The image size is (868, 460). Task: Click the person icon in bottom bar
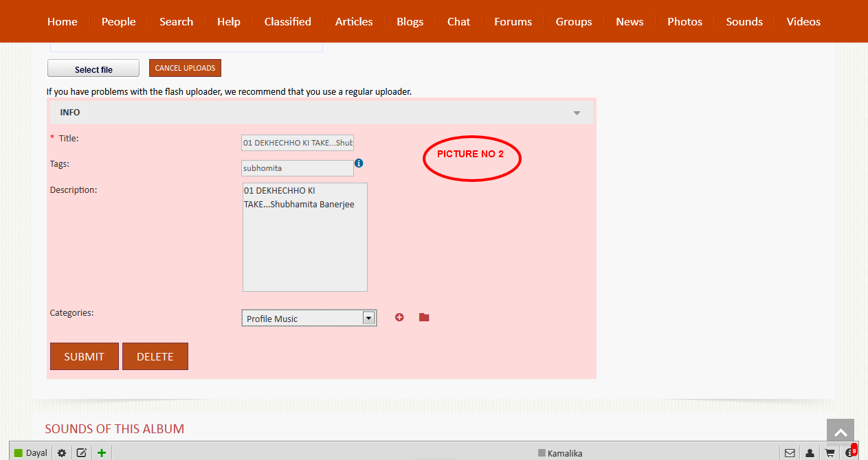point(810,453)
